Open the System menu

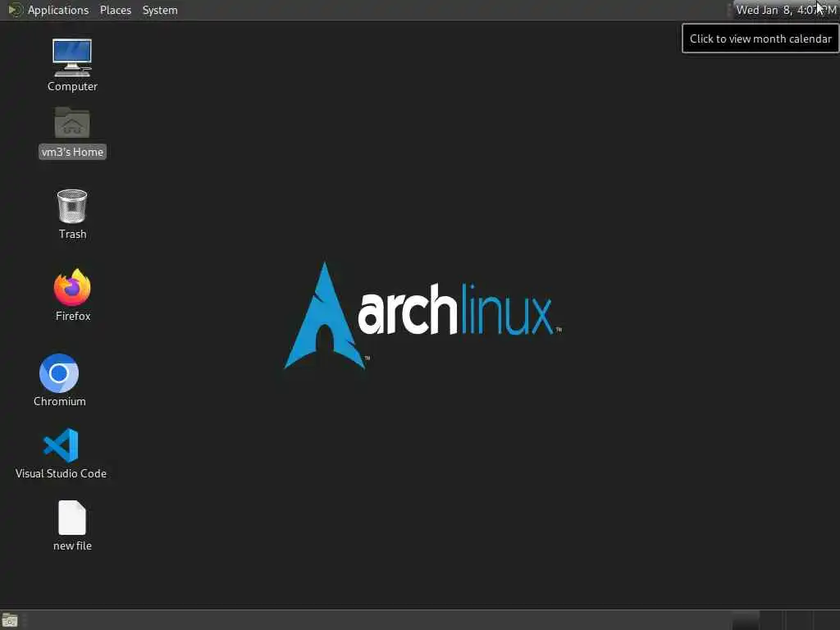point(160,10)
